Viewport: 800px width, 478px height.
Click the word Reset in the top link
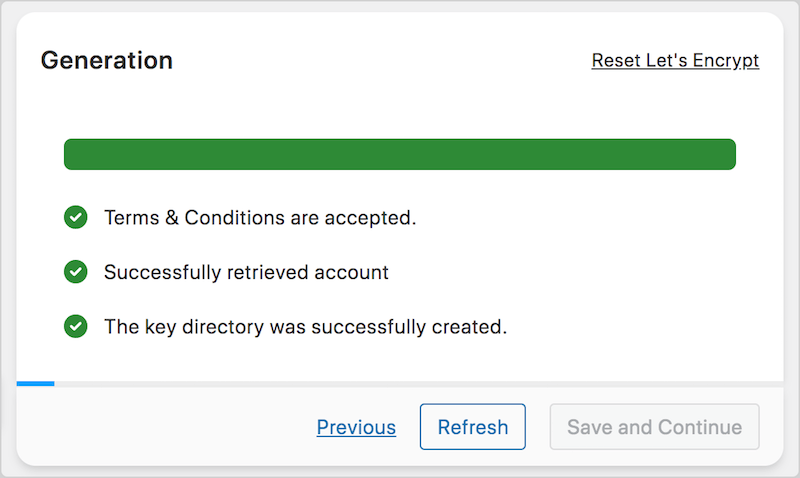click(616, 60)
